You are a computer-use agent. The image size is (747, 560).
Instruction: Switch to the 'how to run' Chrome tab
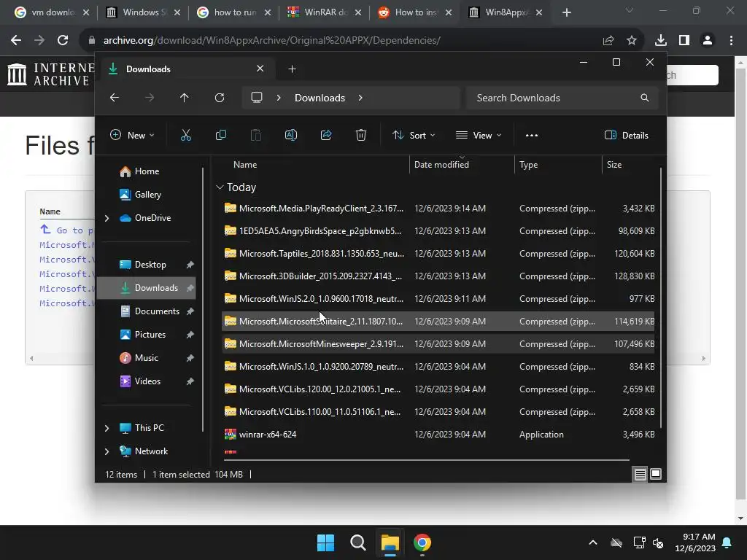coord(233,12)
